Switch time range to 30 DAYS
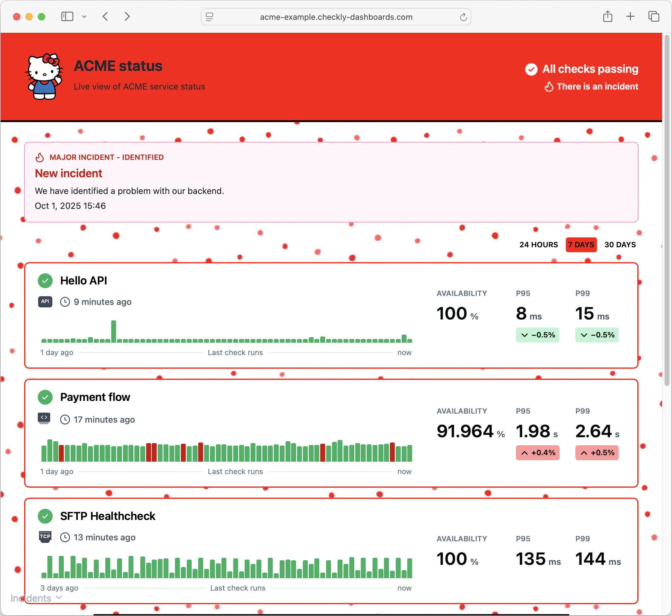Viewport: 672px width, 616px height. coord(620,244)
